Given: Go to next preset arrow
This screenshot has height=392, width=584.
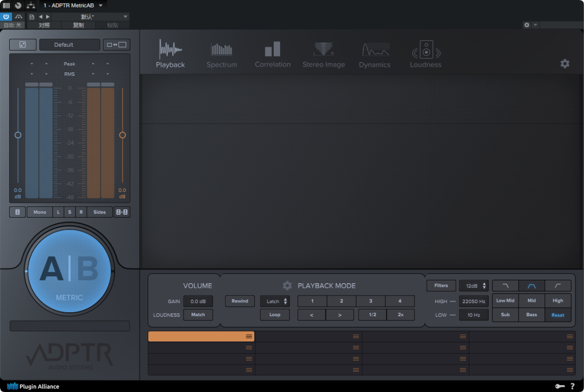Looking at the screenshot, I should [48, 17].
